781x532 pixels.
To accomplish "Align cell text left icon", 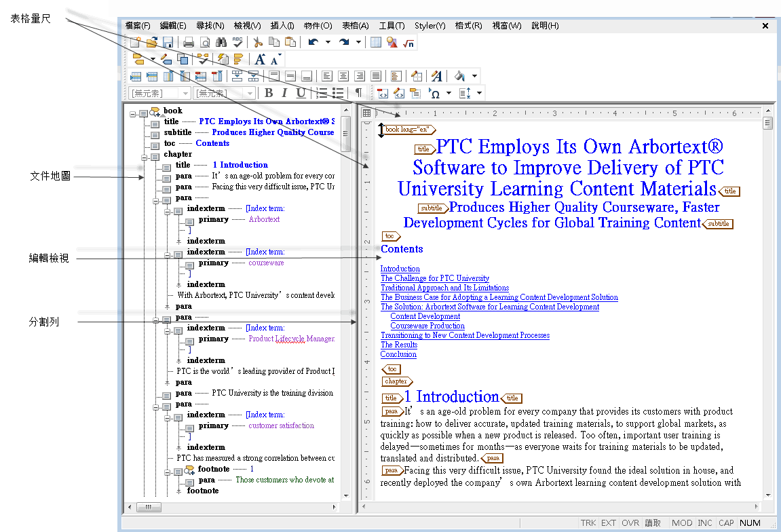I will tap(327, 76).
